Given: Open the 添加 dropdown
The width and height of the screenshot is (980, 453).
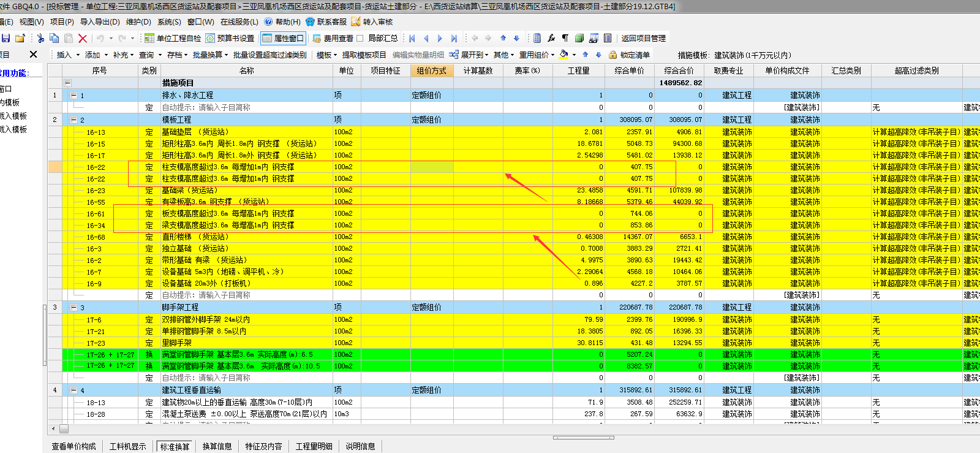Looking at the screenshot, I should [x=96, y=55].
